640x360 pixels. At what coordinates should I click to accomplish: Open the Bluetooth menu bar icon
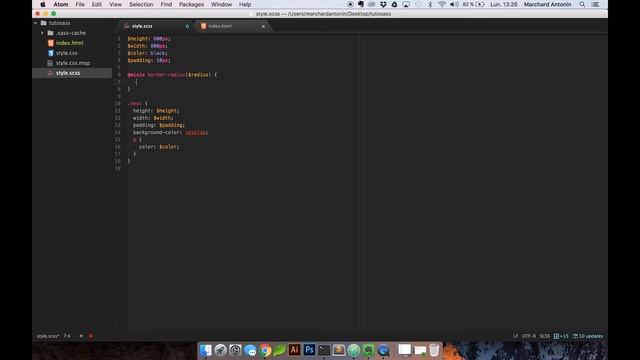[x=430, y=4]
